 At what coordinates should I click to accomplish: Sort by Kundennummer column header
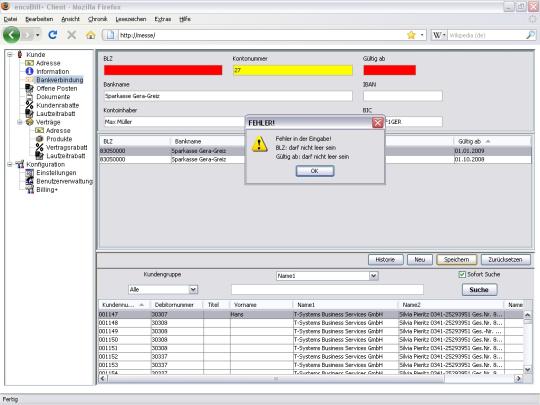(123, 305)
